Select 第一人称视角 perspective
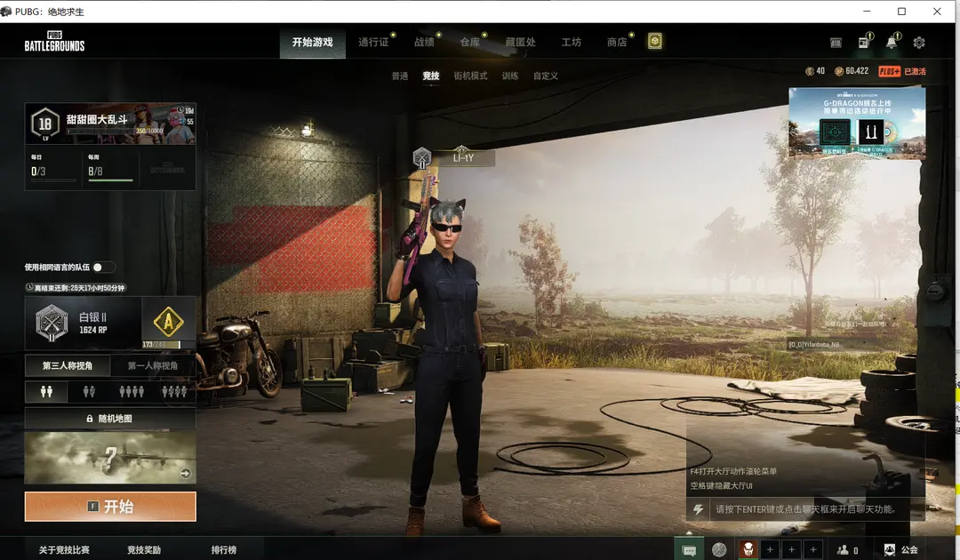Image resolution: width=960 pixels, height=560 pixels. point(152,365)
